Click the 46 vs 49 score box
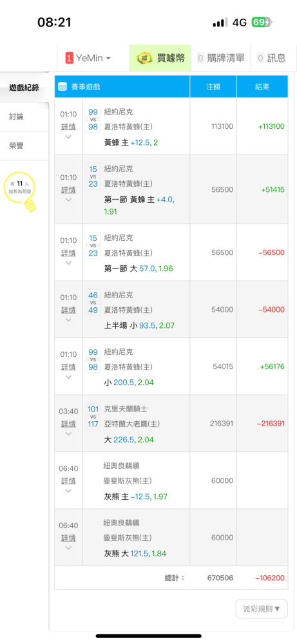Image resolution: width=297 pixels, height=644 pixels. pos(93,302)
